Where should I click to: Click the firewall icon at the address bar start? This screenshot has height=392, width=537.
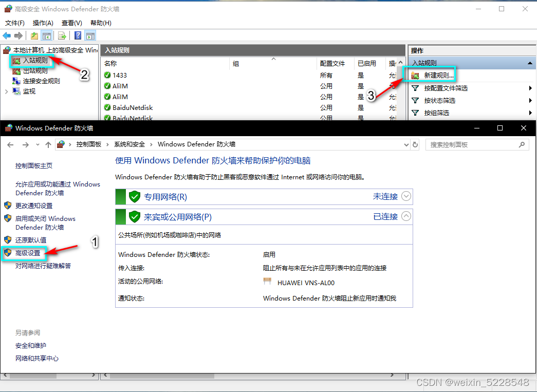pyautogui.click(x=61, y=144)
